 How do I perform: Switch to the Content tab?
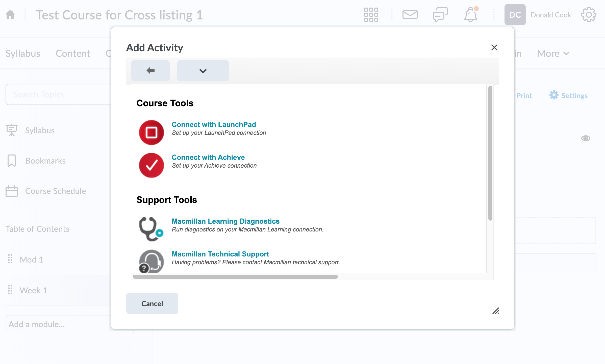tap(73, 54)
